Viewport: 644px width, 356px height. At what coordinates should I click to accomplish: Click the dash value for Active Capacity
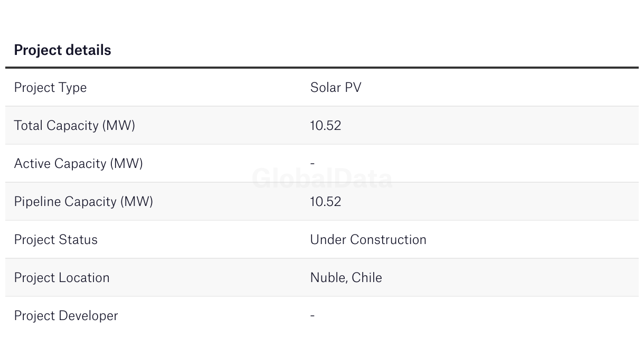point(312,163)
